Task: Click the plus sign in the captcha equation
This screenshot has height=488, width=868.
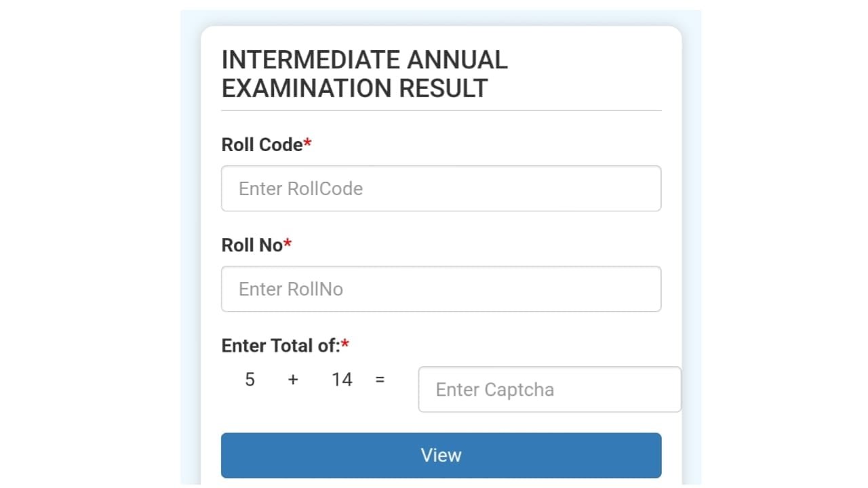Action: (x=292, y=380)
